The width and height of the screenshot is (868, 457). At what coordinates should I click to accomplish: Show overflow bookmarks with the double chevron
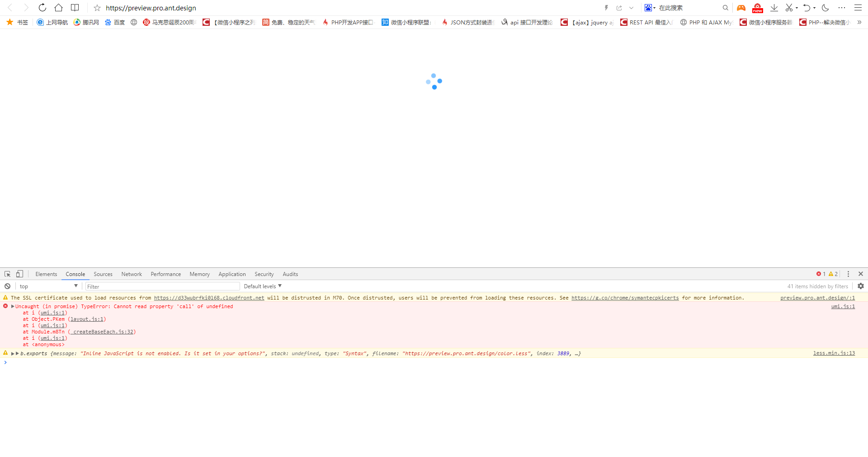click(x=859, y=22)
